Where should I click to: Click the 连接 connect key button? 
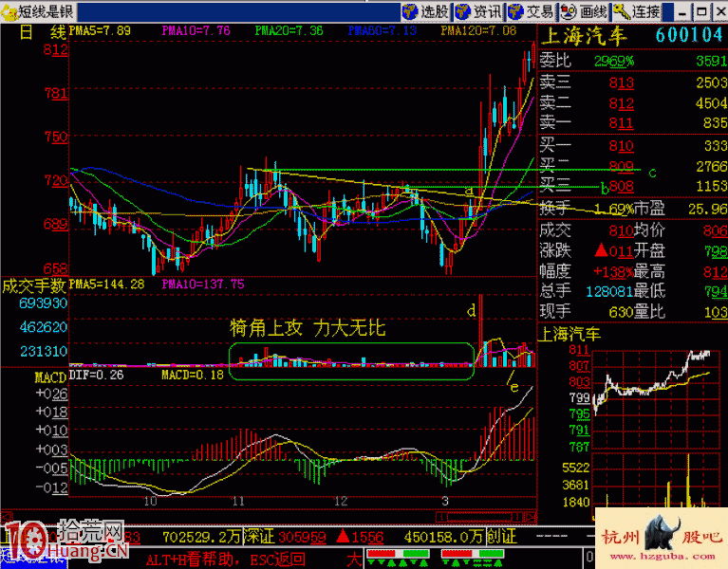click(x=637, y=11)
